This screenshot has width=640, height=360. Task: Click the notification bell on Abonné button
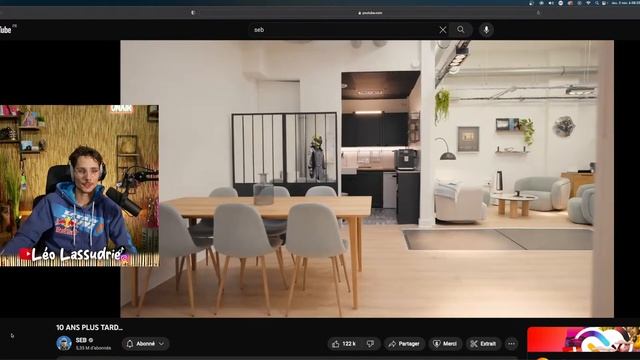tap(130, 344)
